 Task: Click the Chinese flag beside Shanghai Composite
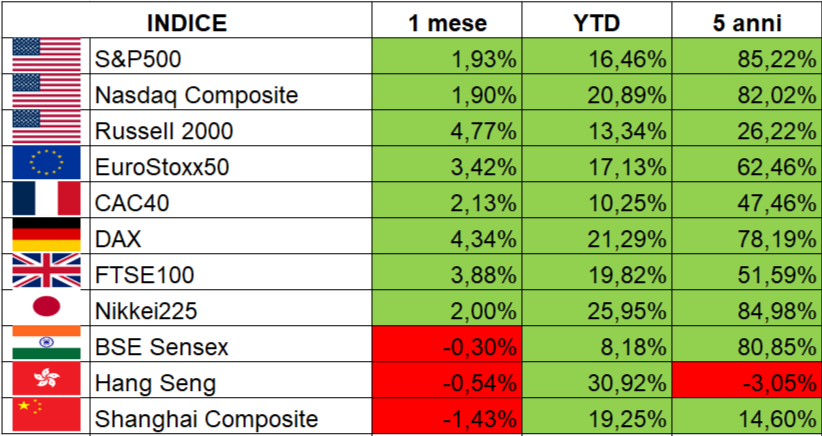click(46, 417)
